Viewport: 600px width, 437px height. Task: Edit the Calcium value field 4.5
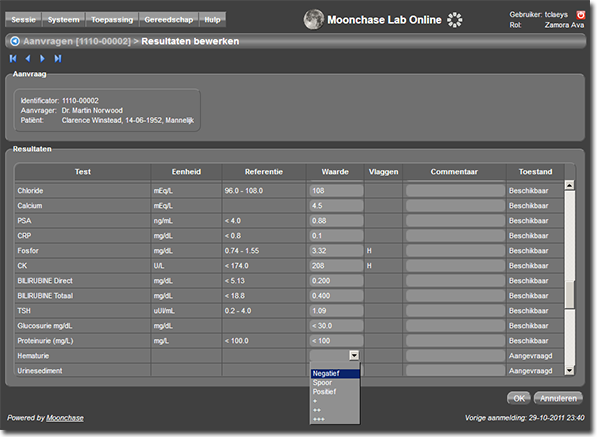click(x=336, y=205)
